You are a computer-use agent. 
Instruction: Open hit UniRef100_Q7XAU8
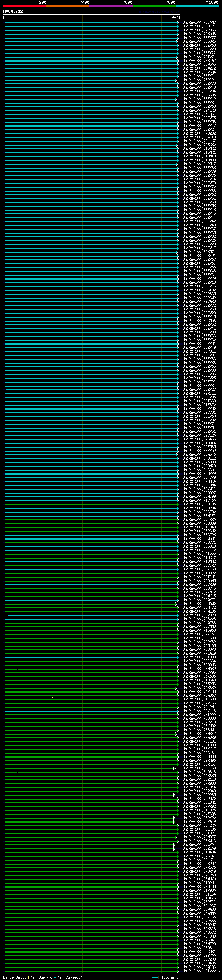tap(199, 34)
